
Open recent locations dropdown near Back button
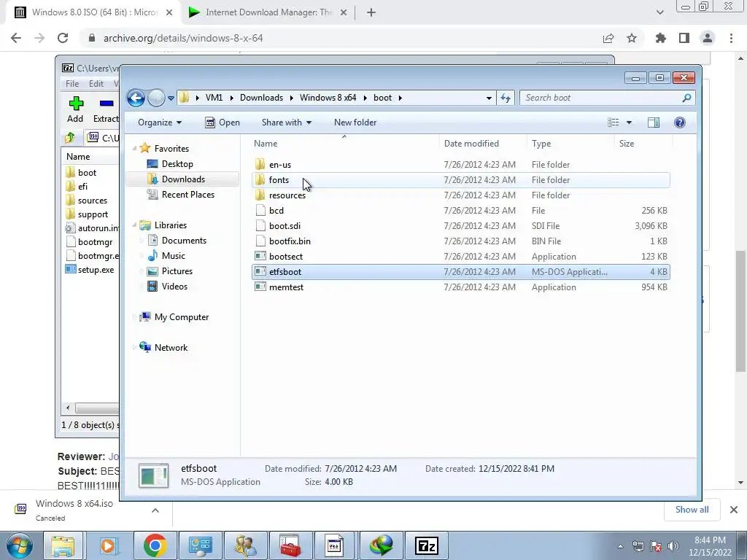(171, 98)
